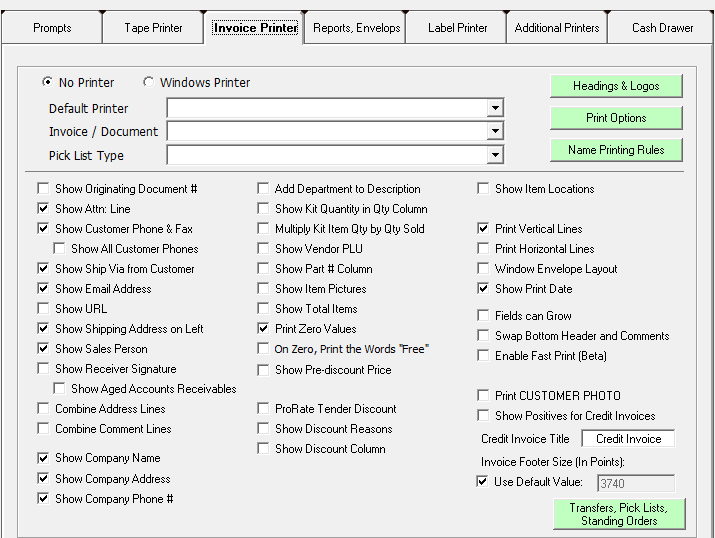Uncheck Show Print Date
This screenshot has height=538, width=715.
[483, 289]
